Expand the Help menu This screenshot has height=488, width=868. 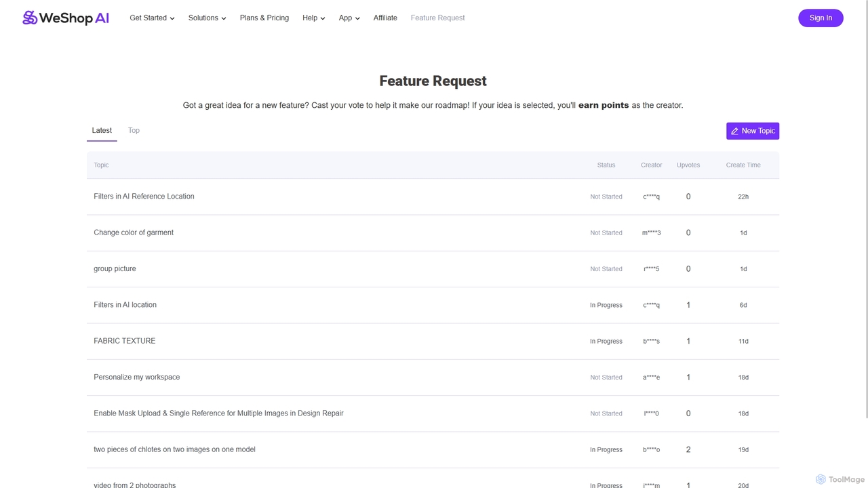[313, 18]
